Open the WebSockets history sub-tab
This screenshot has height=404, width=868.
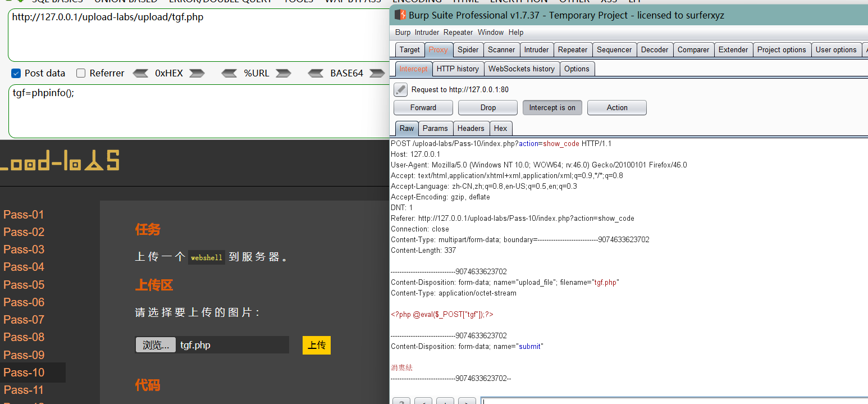(x=522, y=69)
